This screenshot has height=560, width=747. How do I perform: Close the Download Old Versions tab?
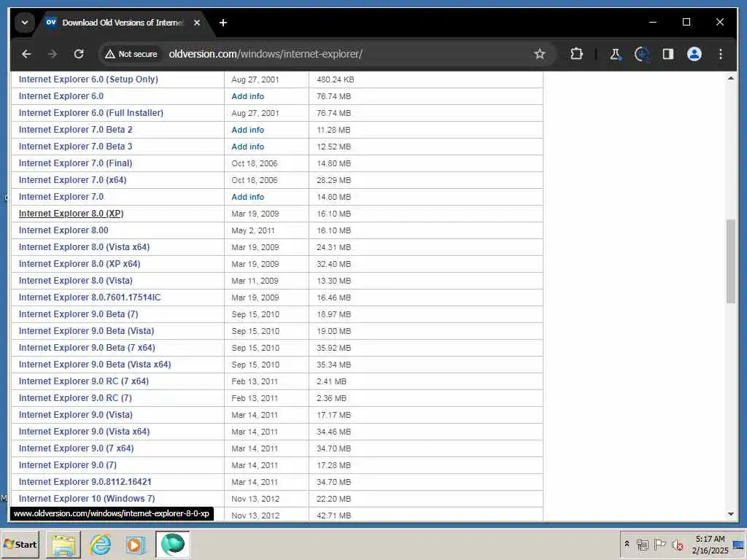point(197,23)
